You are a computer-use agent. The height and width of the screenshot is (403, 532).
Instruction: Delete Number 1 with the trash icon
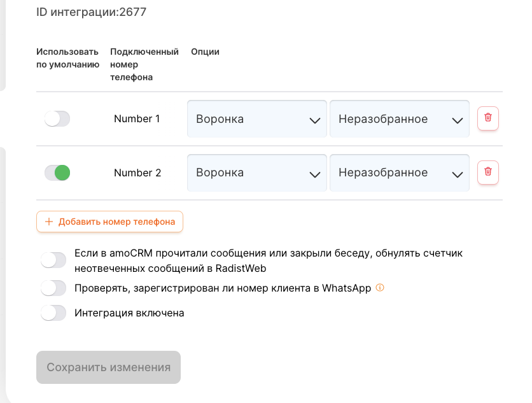point(488,118)
